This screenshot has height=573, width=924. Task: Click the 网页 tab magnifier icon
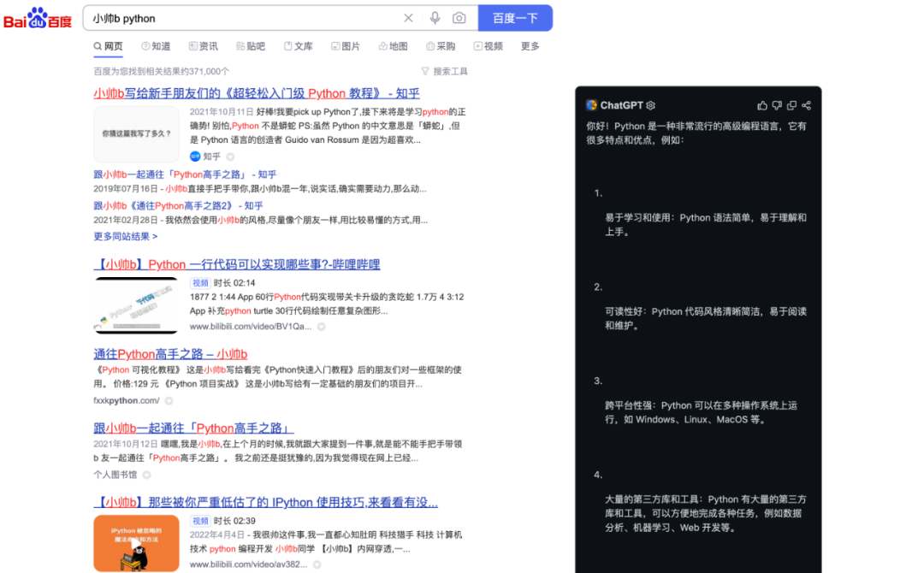[x=98, y=46]
